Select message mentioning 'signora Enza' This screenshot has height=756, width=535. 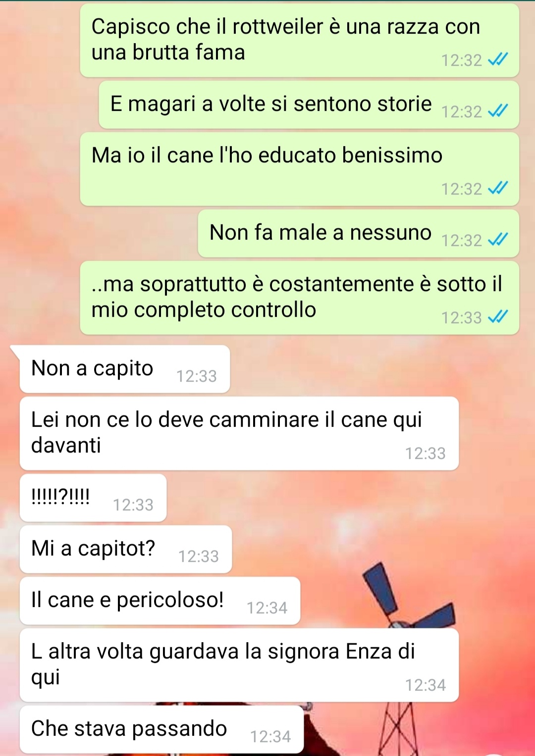click(239, 665)
